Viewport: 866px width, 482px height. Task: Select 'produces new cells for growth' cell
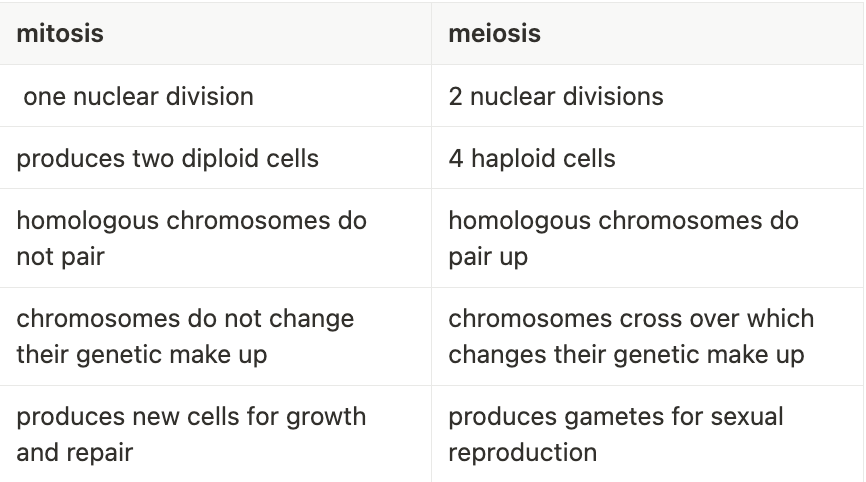215,434
